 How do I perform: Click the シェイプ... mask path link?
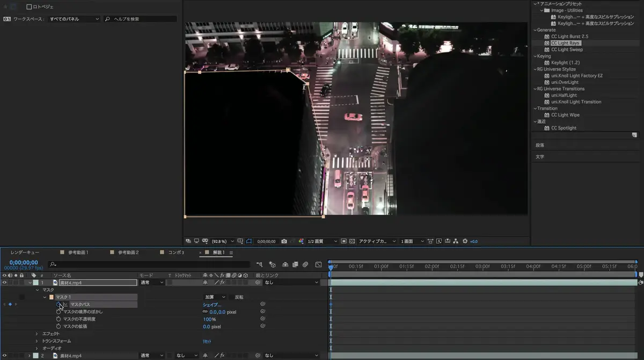[211, 305]
